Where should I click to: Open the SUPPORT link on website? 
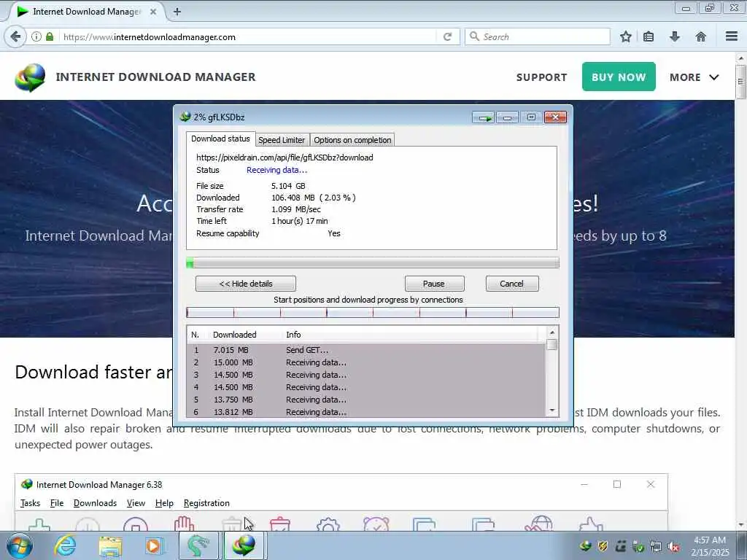pyautogui.click(x=542, y=77)
